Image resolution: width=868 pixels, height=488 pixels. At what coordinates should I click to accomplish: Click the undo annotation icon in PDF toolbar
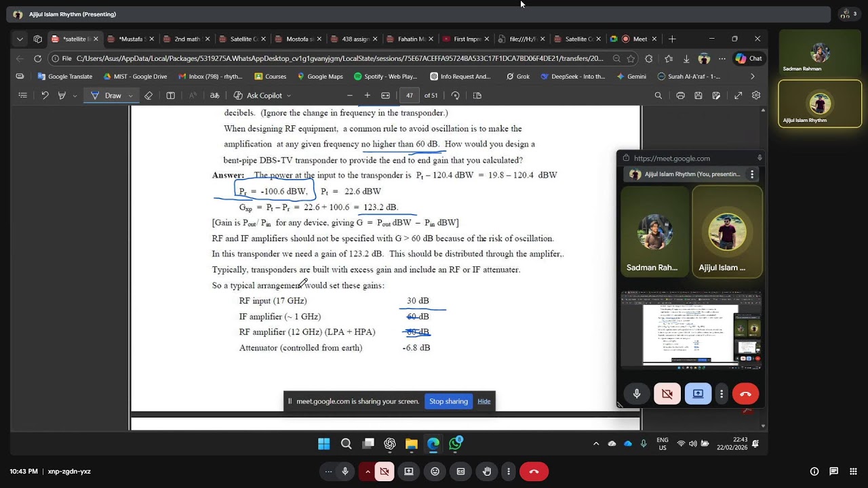pos(45,96)
